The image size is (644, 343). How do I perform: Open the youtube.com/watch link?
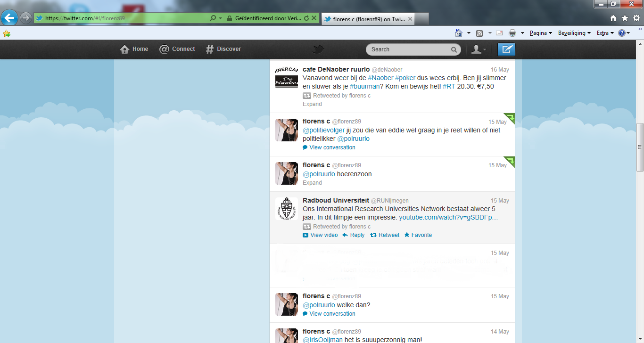448,217
